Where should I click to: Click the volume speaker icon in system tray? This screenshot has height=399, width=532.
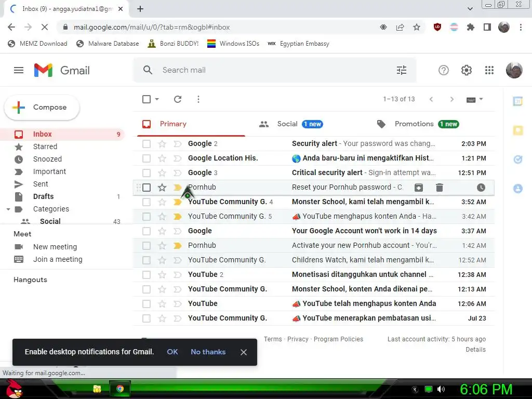[441, 389]
